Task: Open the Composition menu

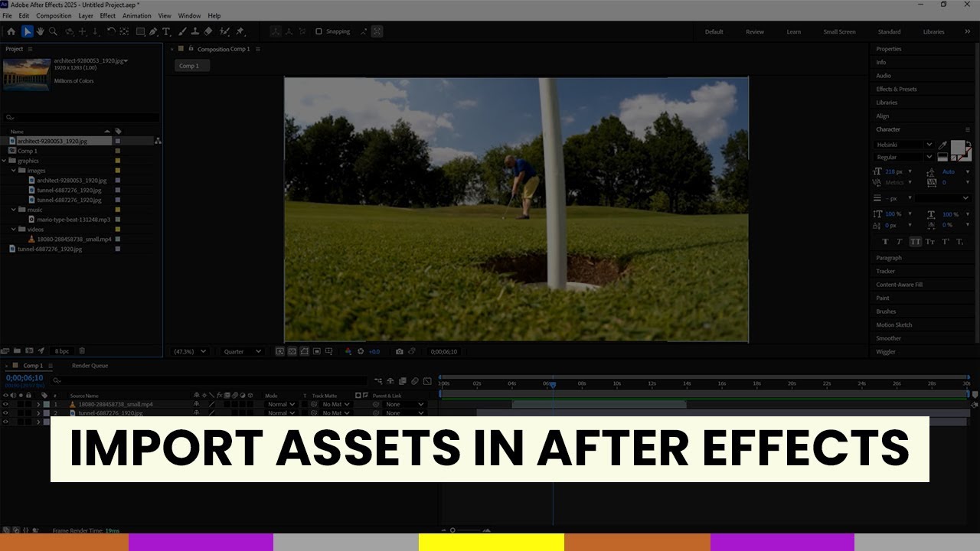Action: (54, 15)
